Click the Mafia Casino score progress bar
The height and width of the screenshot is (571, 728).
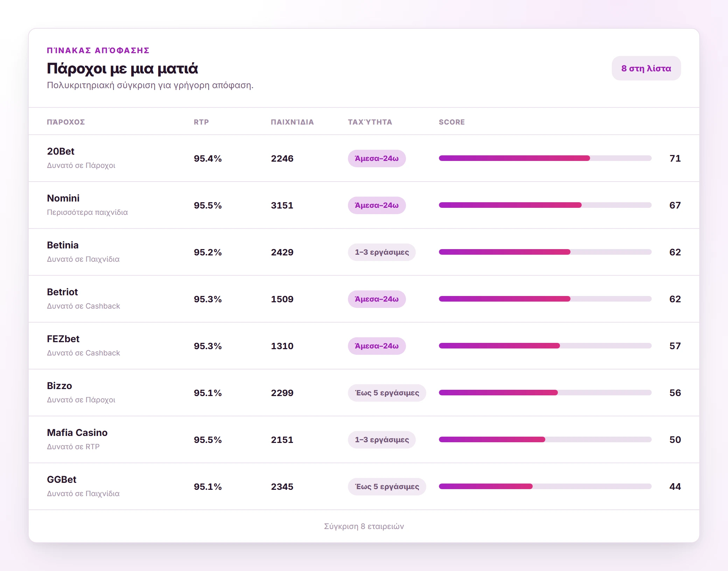point(545,439)
